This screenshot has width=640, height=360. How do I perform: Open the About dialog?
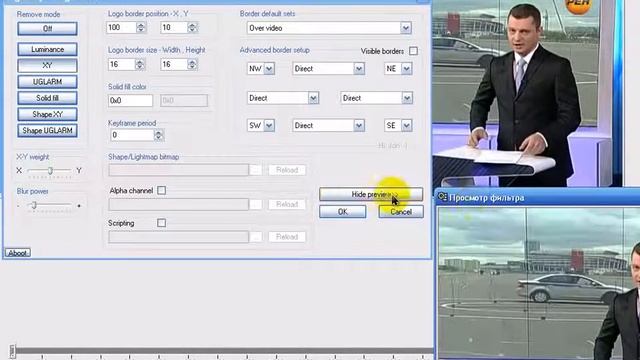(x=18, y=253)
